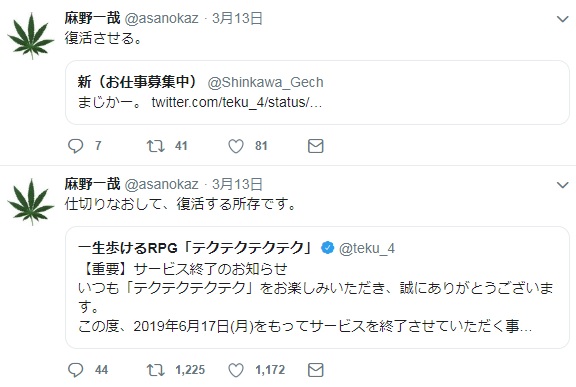Screen dimensions: 576x387
Task: Retweet the first tweet with 41 retweets
Action: pos(155,146)
